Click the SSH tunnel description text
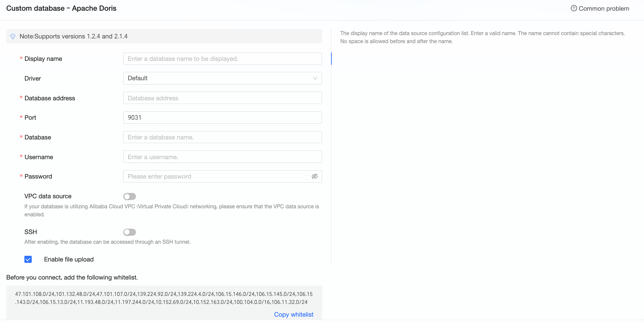The width and height of the screenshot is (644, 323). (x=108, y=242)
